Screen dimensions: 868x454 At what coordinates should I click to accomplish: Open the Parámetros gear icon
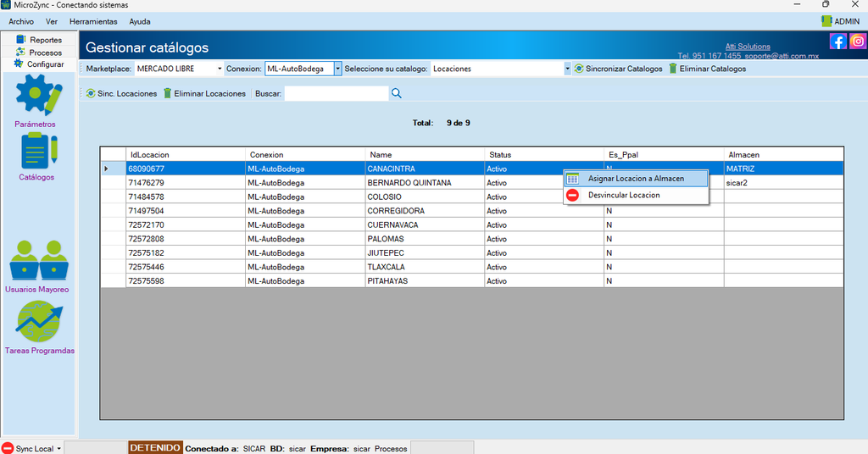point(38,95)
